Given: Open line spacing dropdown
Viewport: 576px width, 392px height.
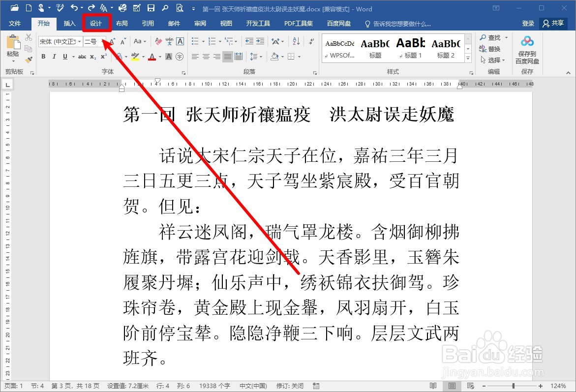Looking at the screenshot, I should [256, 57].
